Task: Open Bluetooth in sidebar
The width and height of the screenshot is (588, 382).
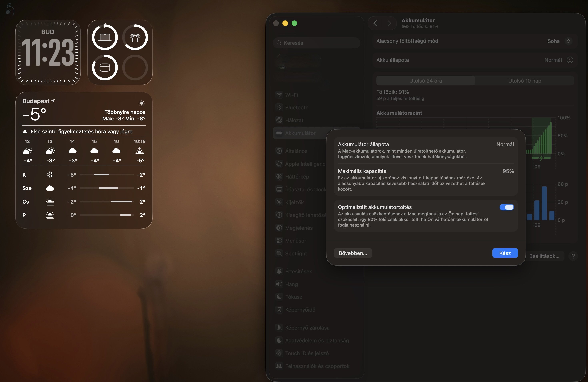Action: [x=296, y=108]
